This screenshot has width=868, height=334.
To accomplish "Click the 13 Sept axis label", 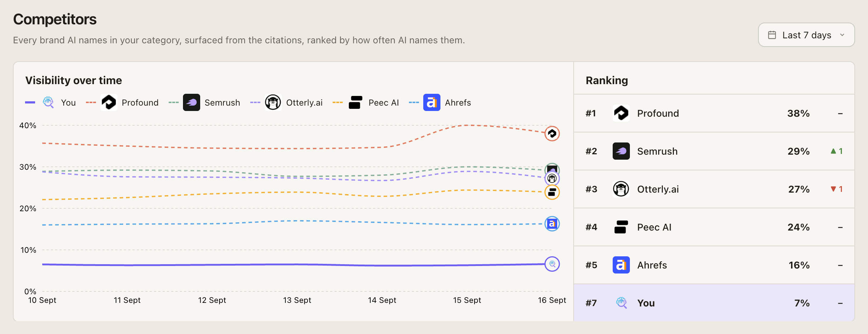I will point(297,300).
